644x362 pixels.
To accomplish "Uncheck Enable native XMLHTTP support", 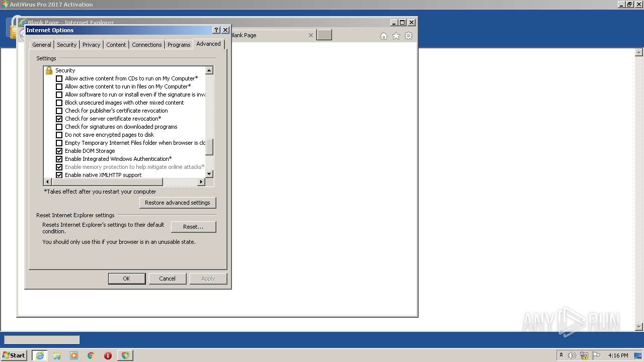I will [x=59, y=175].
